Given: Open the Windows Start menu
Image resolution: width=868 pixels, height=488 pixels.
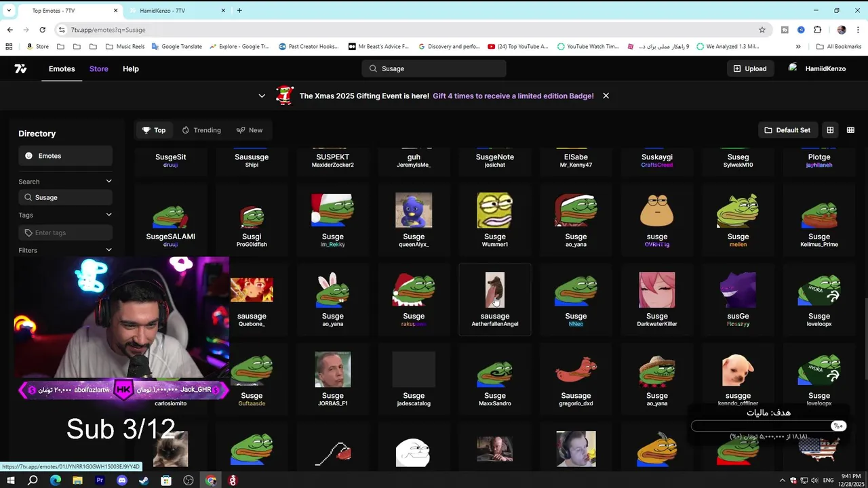Looking at the screenshot, I should click(10, 481).
